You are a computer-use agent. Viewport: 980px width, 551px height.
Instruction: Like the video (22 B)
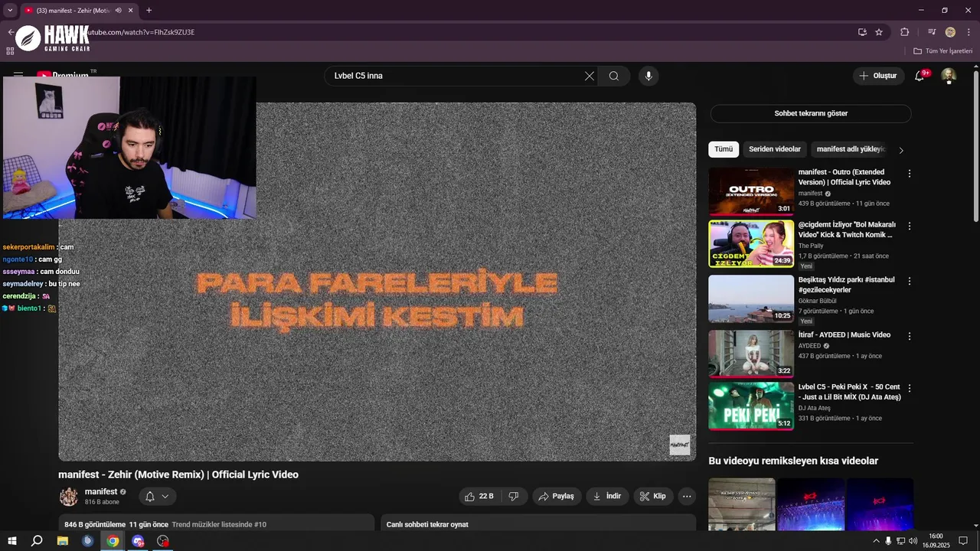pyautogui.click(x=479, y=496)
